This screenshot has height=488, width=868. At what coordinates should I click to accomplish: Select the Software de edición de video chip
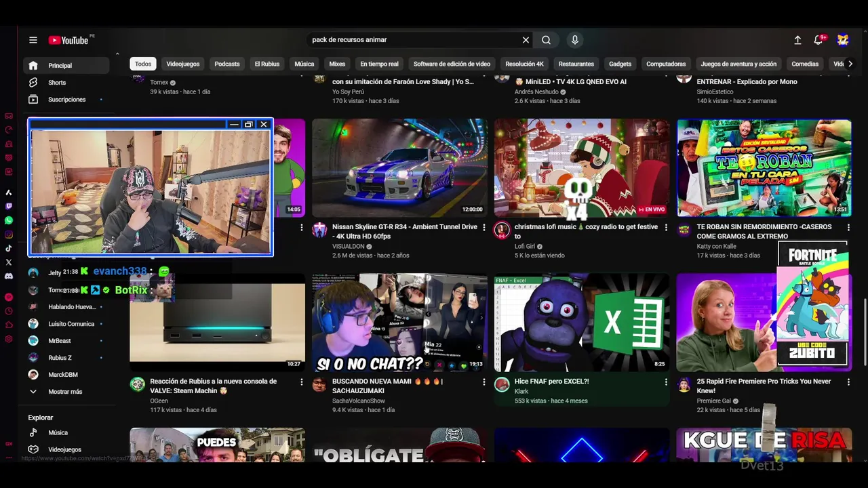pos(452,64)
